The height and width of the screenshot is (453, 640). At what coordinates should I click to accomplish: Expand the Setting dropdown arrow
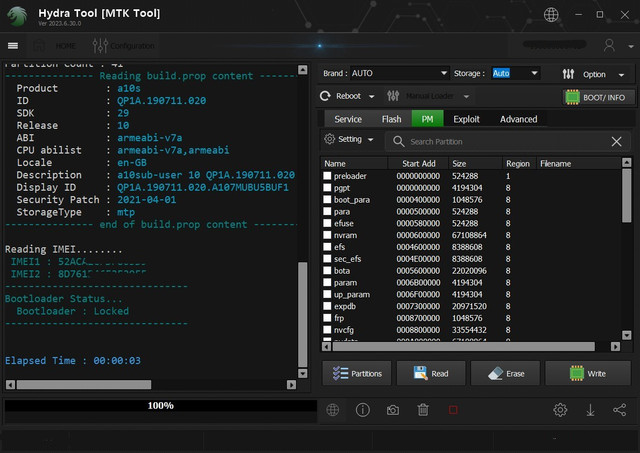click(370, 140)
